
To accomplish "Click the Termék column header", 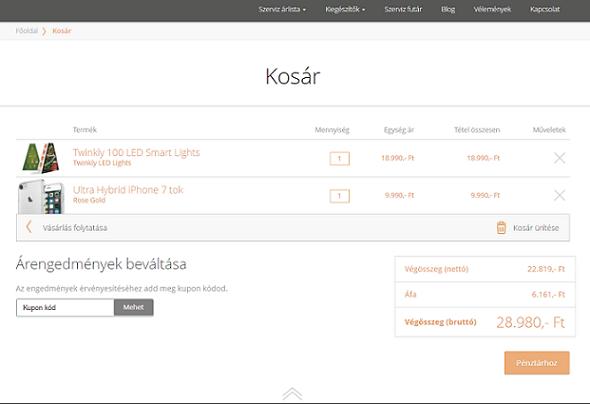I will 85,130.
